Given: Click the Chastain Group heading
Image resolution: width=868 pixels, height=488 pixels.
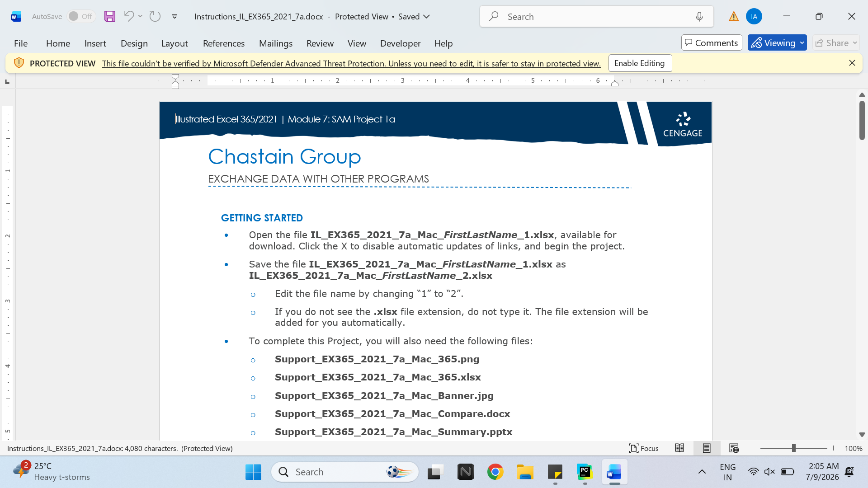Looking at the screenshot, I should (284, 157).
